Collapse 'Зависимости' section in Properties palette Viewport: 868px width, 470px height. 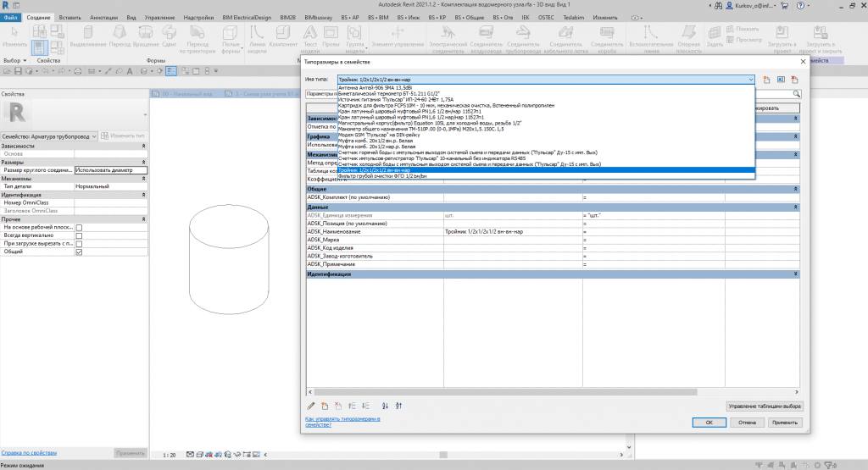(x=144, y=146)
